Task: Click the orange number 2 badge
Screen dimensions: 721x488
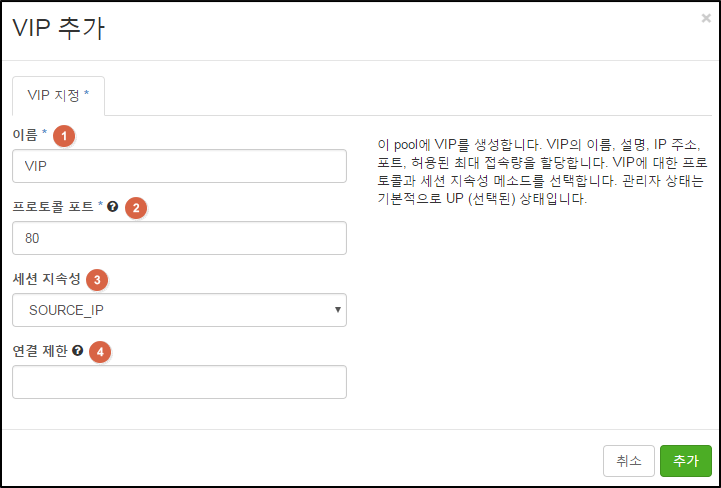Action: click(136, 208)
